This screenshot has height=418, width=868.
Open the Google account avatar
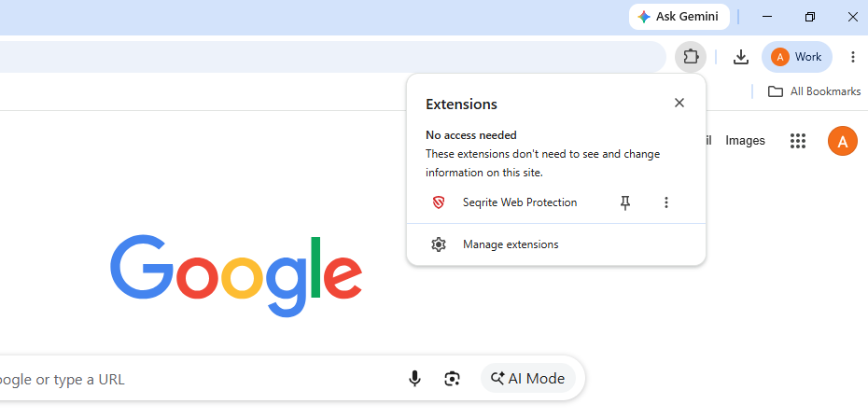point(843,141)
